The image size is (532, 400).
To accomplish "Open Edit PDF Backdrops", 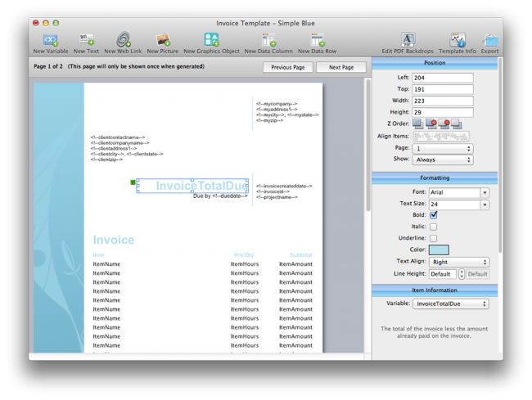I will click(x=408, y=43).
